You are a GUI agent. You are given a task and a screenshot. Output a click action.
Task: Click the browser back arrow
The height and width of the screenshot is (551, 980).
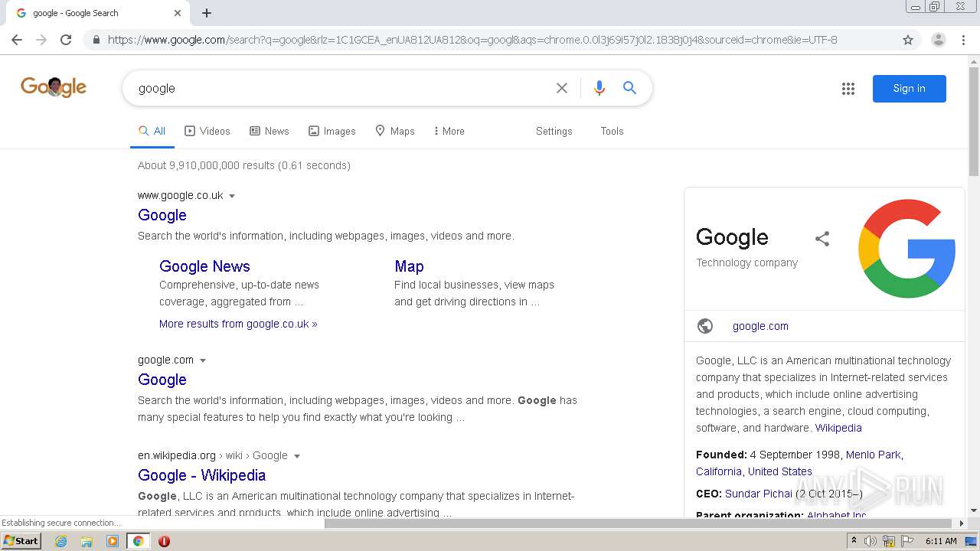pyautogui.click(x=17, y=40)
